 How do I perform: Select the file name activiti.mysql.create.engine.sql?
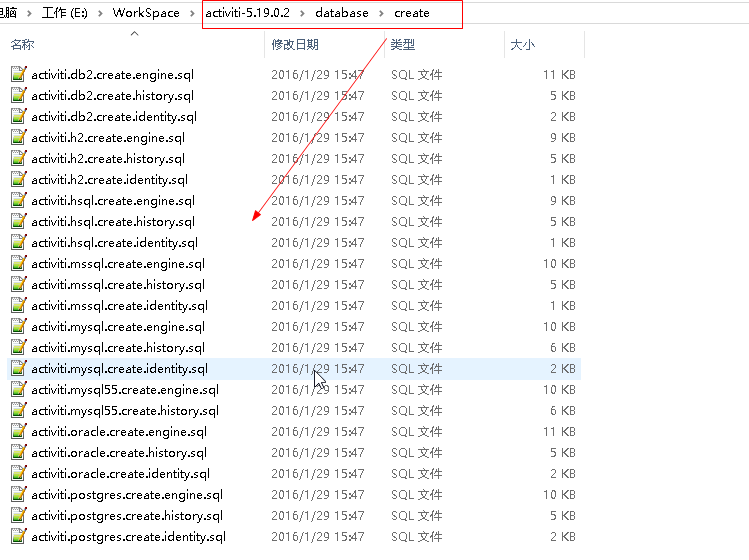[118, 327]
